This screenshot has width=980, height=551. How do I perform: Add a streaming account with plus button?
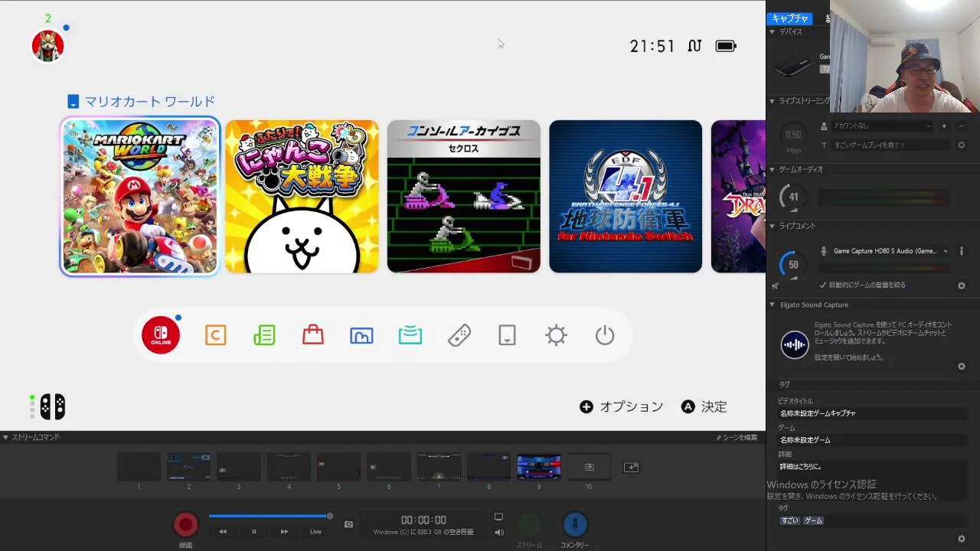(x=944, y=126)
